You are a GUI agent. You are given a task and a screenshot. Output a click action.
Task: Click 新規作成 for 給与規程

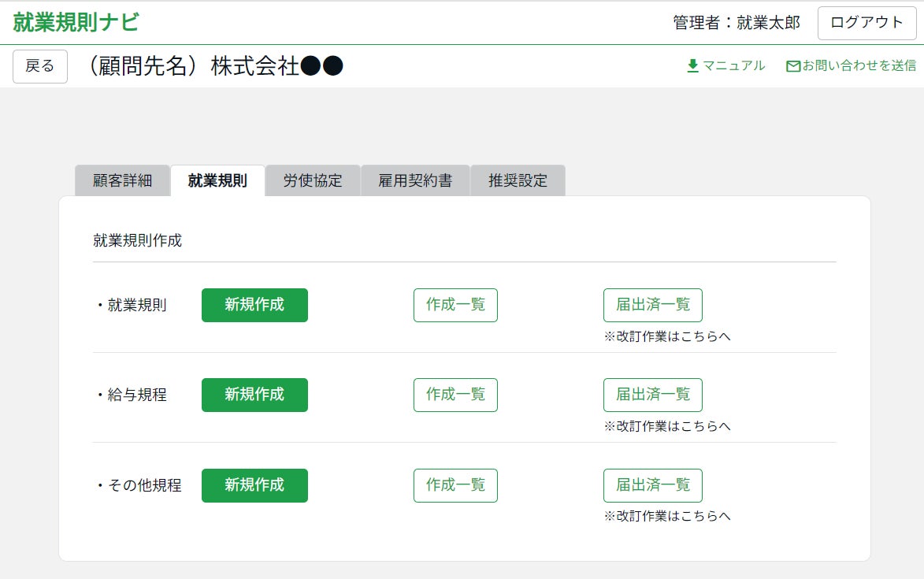(254, 395)
